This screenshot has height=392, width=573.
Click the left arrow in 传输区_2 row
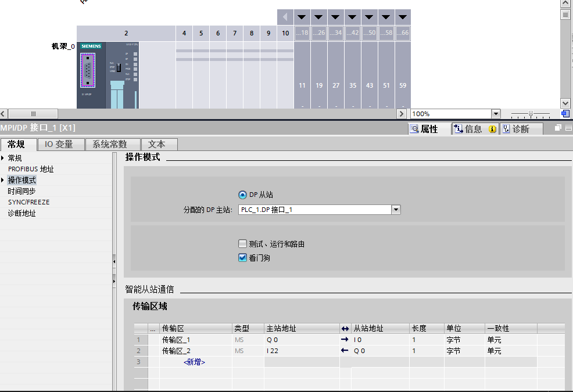pos(345,350)
